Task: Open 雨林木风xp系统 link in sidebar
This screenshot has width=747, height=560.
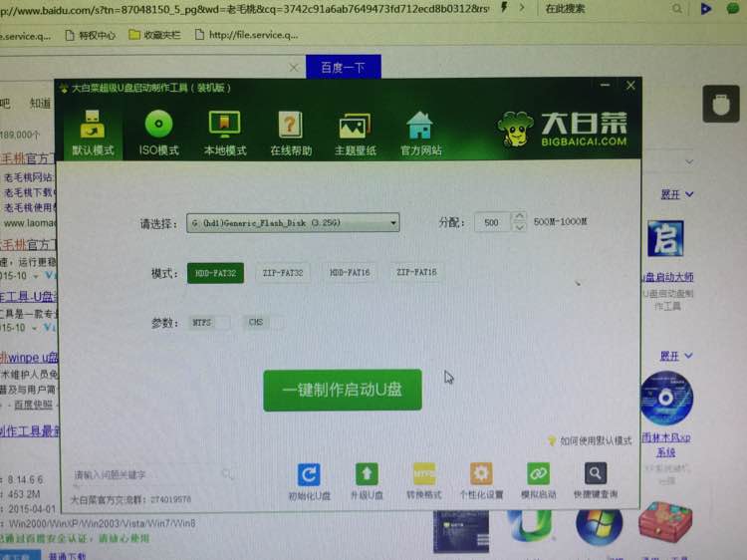Action: [666, 444]
